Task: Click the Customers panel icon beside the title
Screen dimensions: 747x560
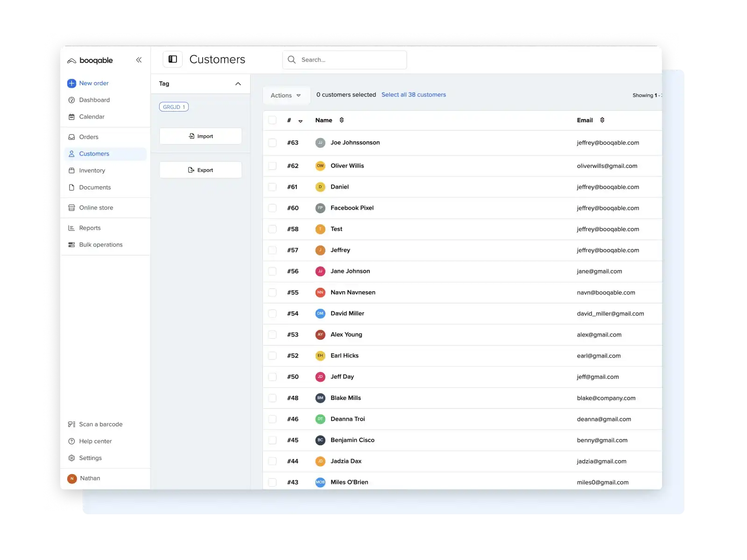Action: [x=173, y=59]
